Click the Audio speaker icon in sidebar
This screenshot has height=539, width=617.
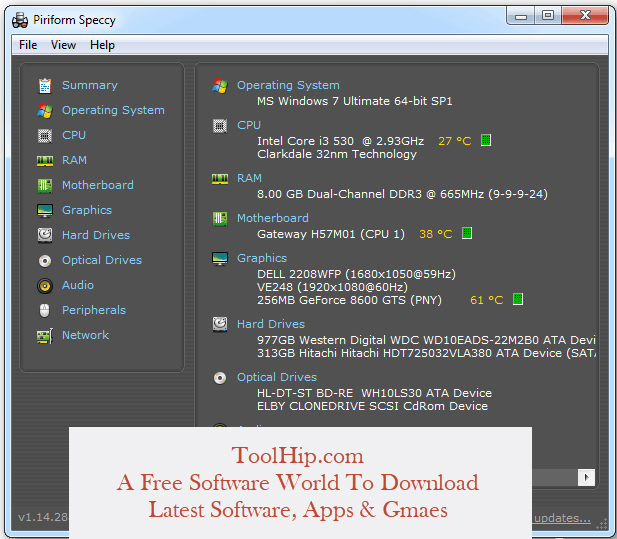[x=45, y=286]
